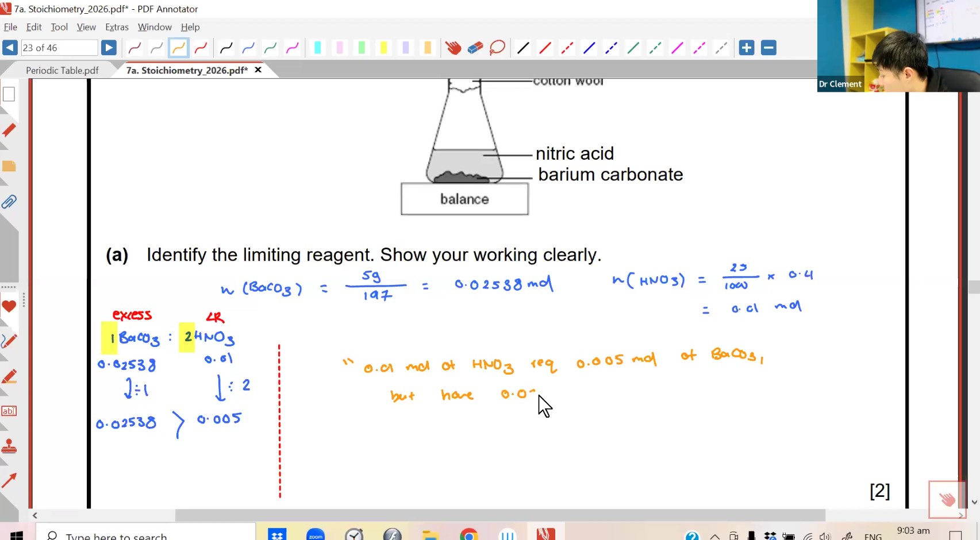The height and width of the screenshot is (540, 980).
Task: Select the lasso selection tool
Action: pyautogui.click(x=498, y=48)
